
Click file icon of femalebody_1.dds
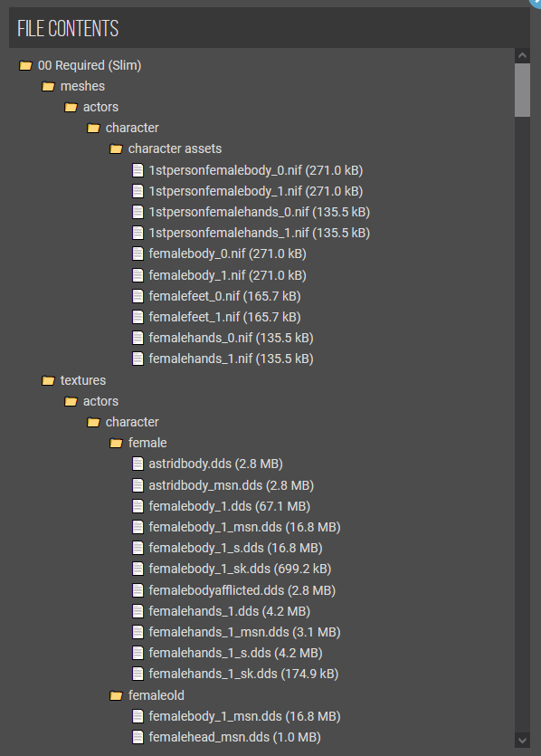[x=138, y=506]
